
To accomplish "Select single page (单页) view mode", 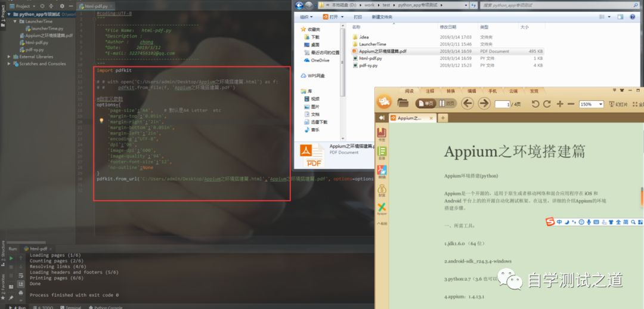I will (426, 104).
